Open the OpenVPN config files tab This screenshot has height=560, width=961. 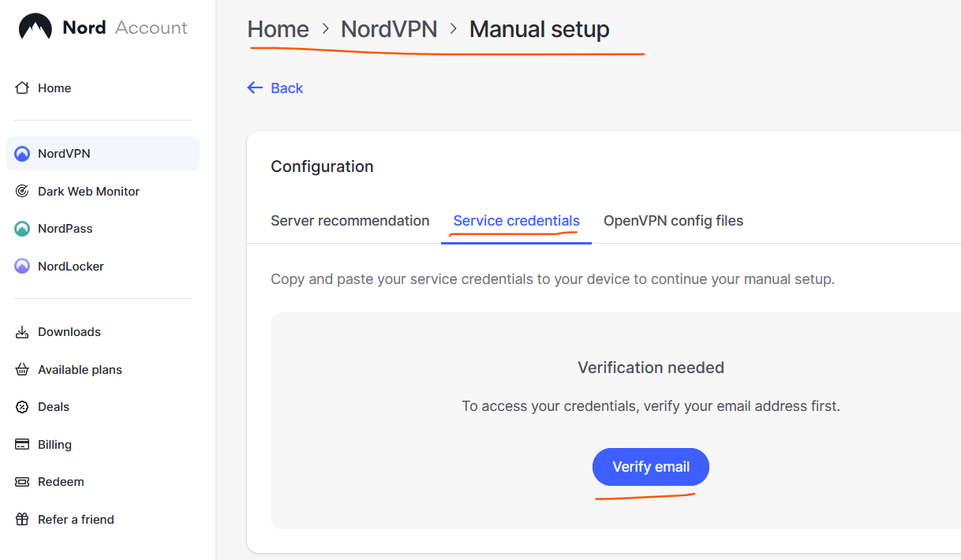coord(673,221)
